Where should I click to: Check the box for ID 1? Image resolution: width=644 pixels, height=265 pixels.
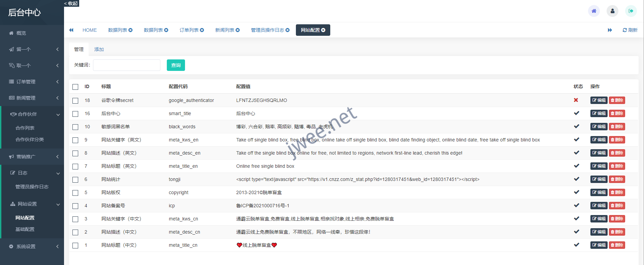click(75, 245)
